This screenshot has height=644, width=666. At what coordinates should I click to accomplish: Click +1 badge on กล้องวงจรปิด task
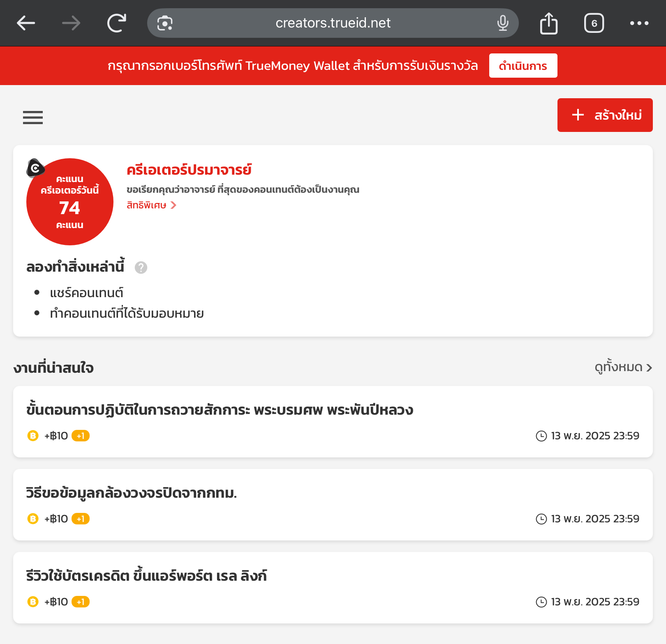click(81, 519)
